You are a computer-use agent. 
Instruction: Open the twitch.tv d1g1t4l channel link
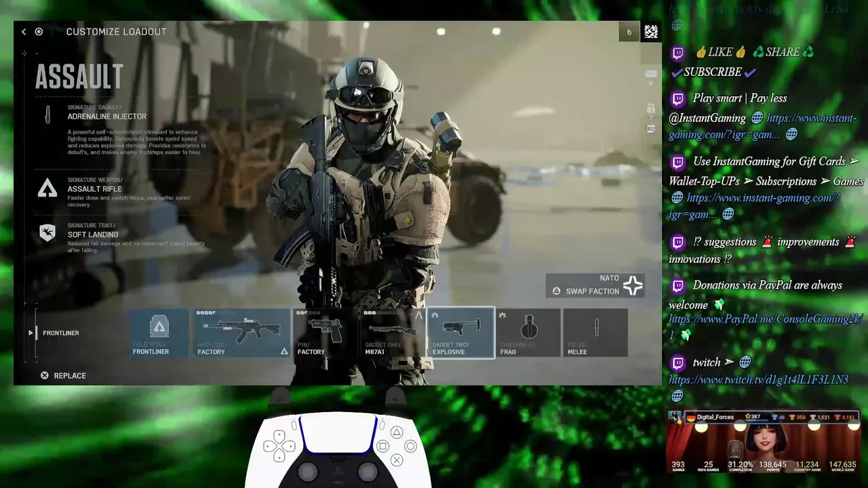click(x=759, y=380)
